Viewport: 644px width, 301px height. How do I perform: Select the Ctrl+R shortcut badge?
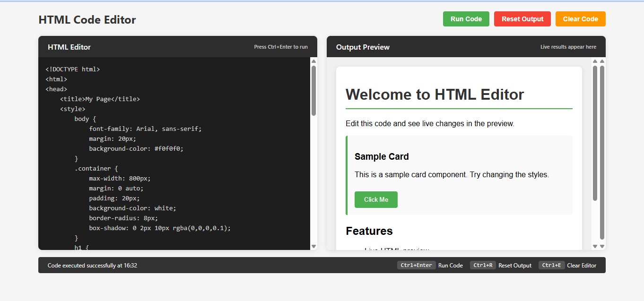tap(483, 265)
